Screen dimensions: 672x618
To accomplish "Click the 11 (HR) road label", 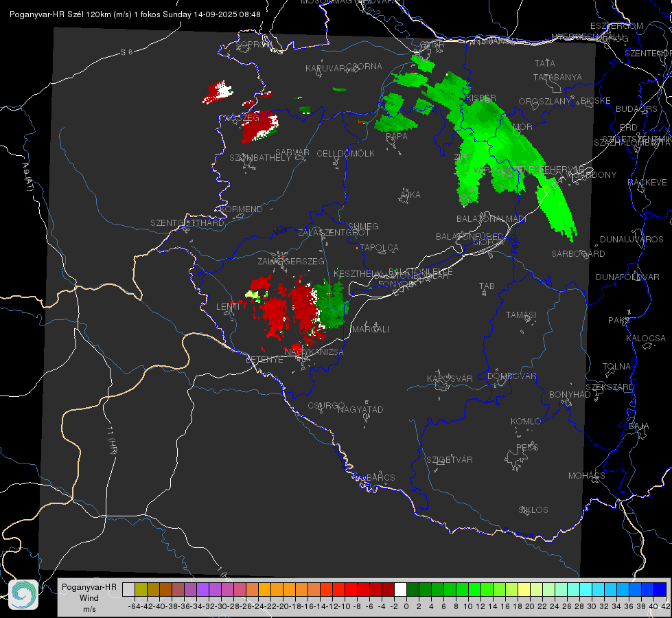I will (x=112, y=439).
